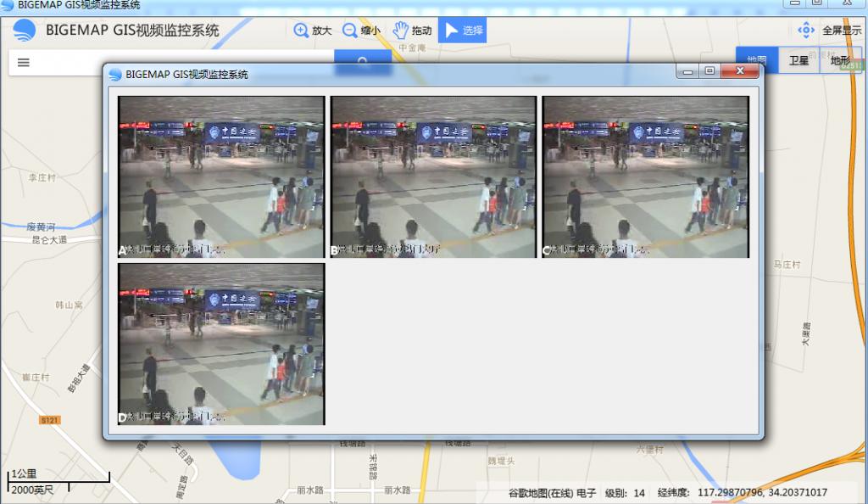Select the Zoom Out (缩小) tool
This screenshot has height=504, width=868.
[x=359, y=30]
